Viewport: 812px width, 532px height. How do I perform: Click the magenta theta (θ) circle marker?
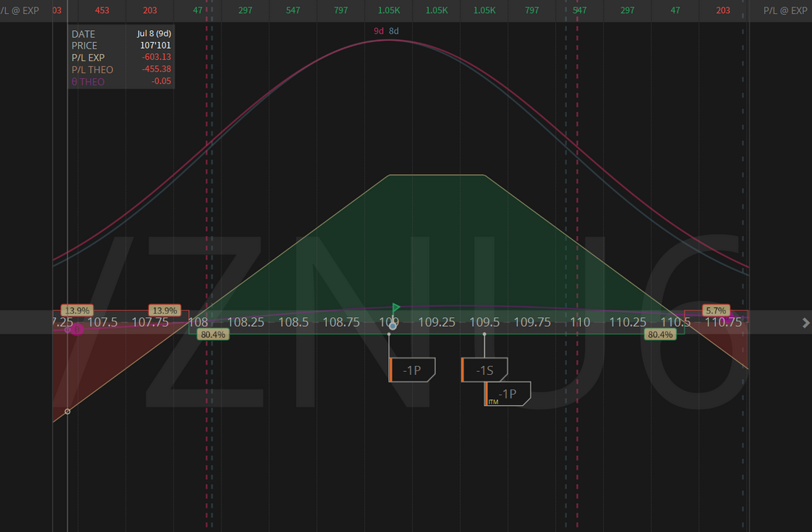click(77, 329)
